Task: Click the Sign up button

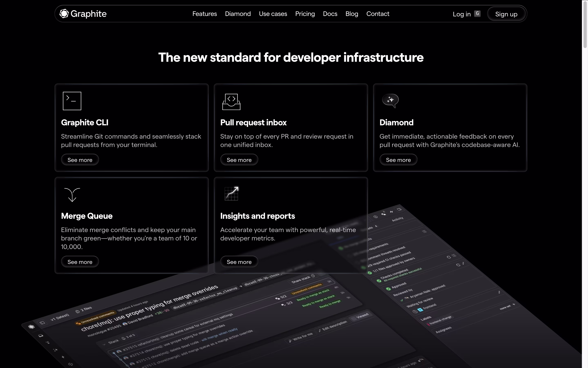Action: click(506, 14)
